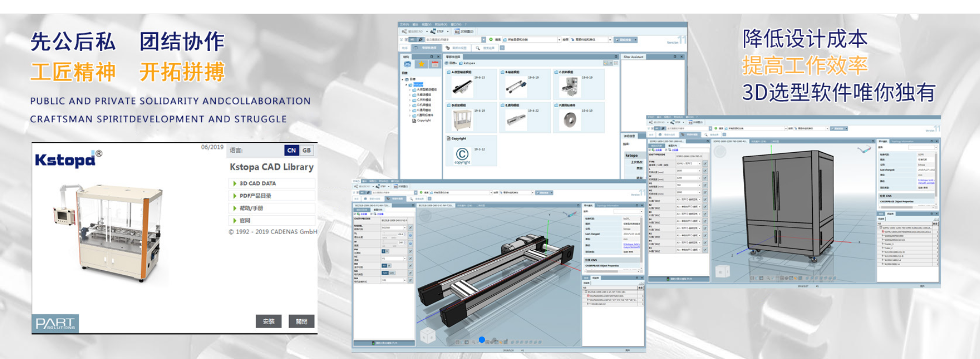Open the D module cabinet frame thumbnail

pyautogui.click(x=462, y=119)
